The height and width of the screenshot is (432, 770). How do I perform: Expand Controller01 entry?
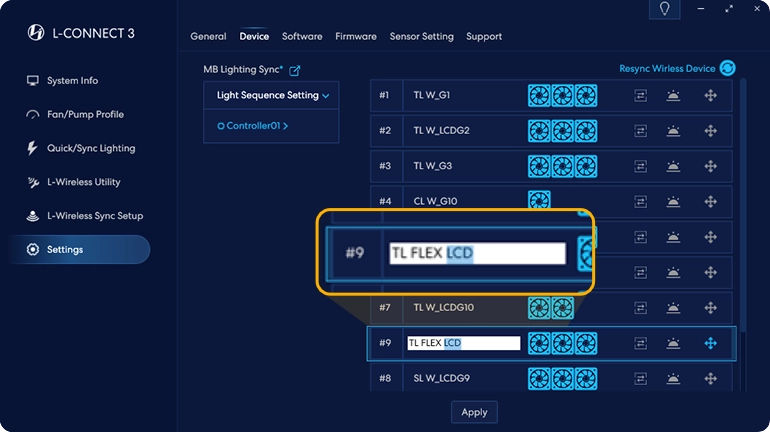click(252, 126)
